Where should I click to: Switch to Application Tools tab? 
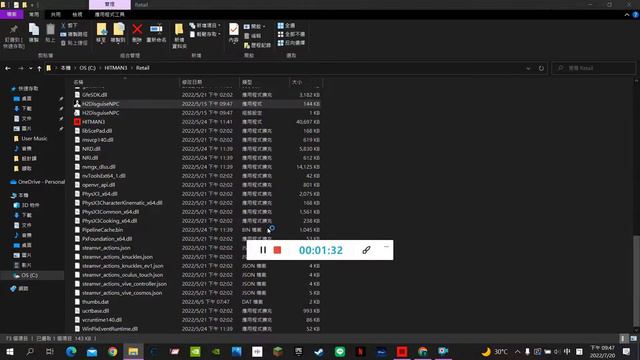(x=109, y=14)
